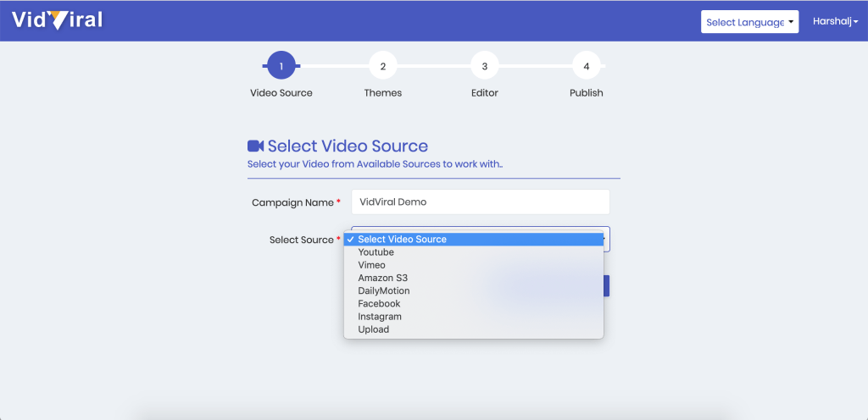Choose the Select Video Source placeholder option

click(x=474, y=240)
